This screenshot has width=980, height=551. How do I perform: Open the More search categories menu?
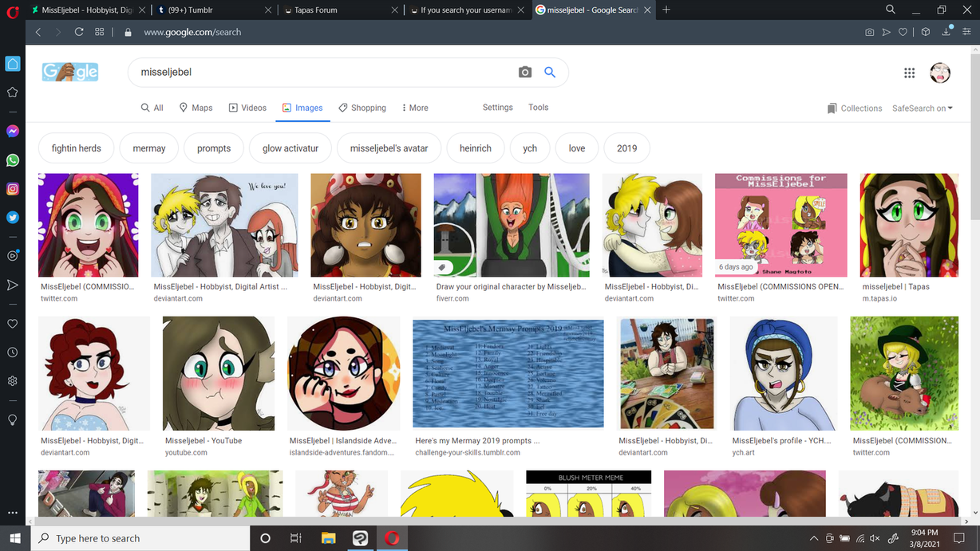click(415, 108)
